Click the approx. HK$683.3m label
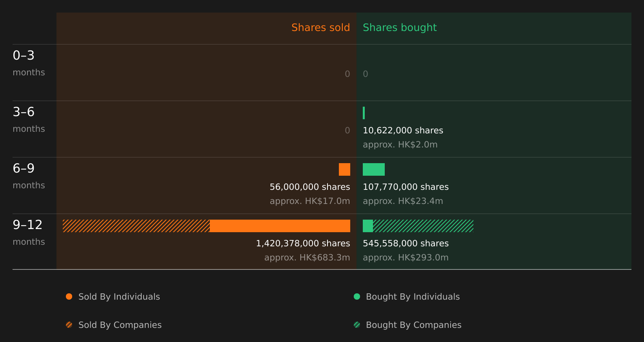The image size is (644, 342). point(307,258)
